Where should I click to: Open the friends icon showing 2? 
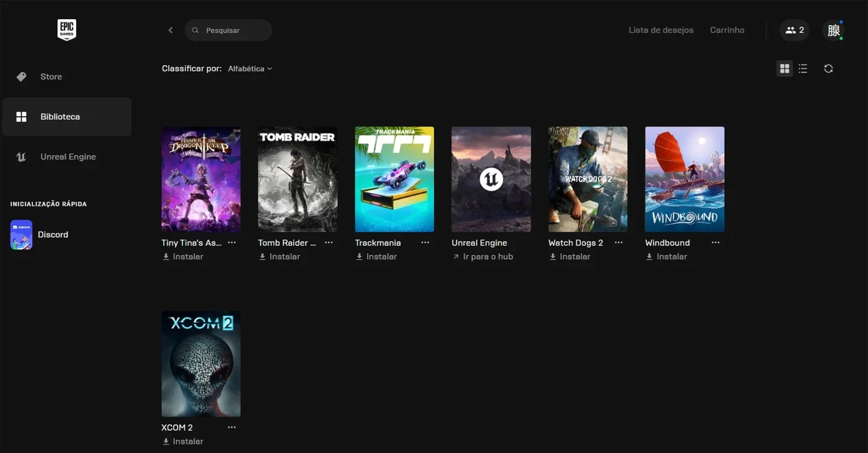pyautogui.click(x=794, y=30)
